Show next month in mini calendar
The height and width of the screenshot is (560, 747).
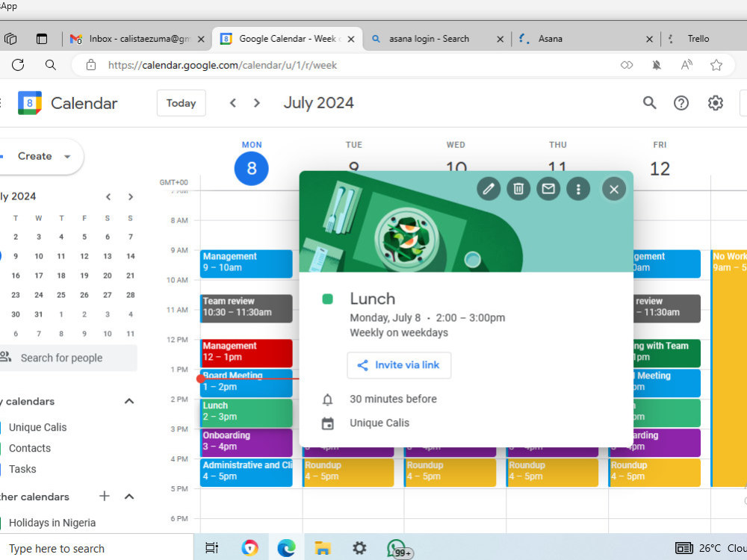(131, 196)
